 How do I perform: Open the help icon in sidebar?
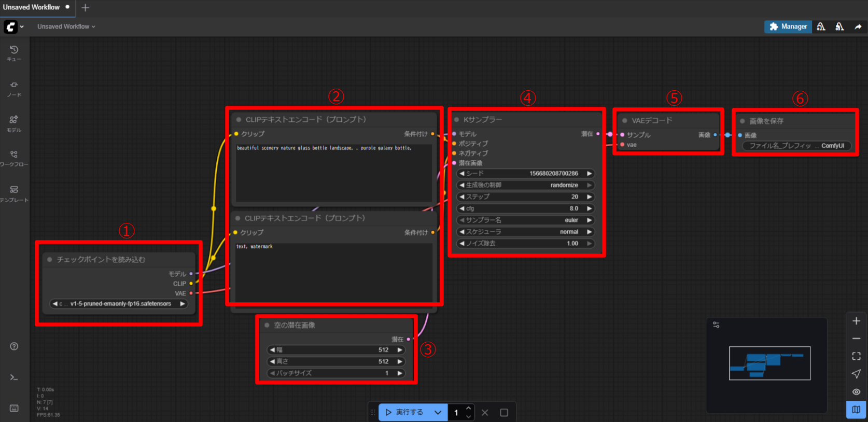pyautogui.click(x=14, y=346)
